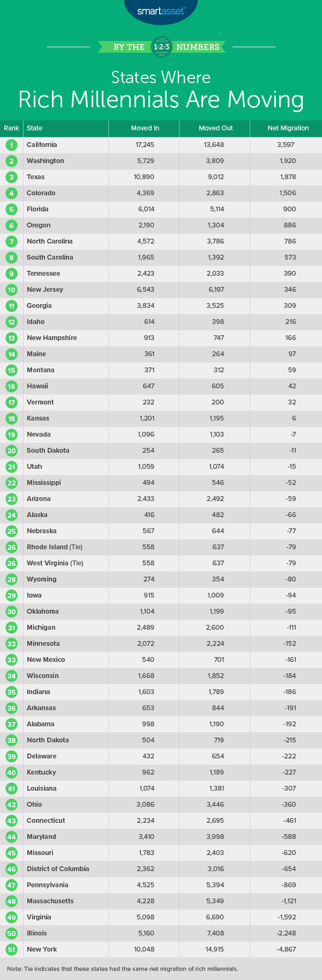Select the "Moved In" column header
Screen dimensions: 322x980
(x=145, y=128)
